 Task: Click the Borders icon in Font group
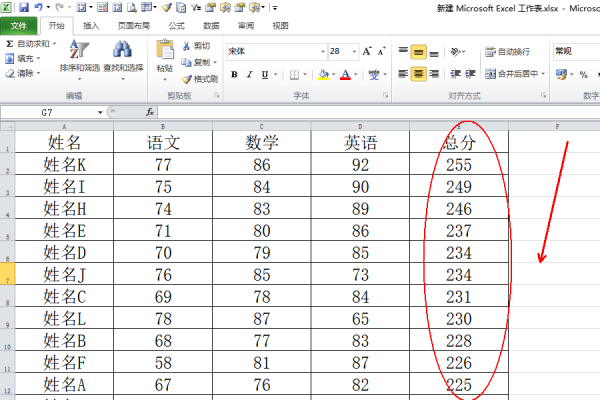[294, 75]
